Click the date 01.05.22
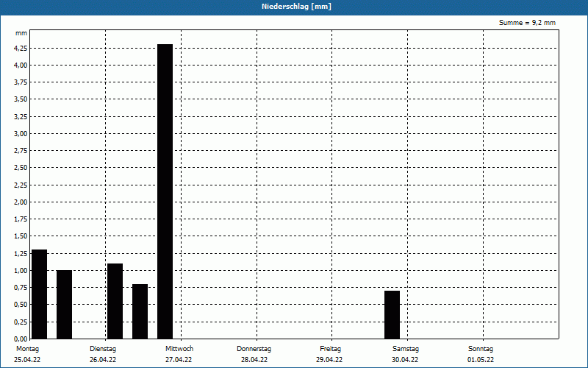This screenshot has width=588, height=368. click(x=481, y=360)
